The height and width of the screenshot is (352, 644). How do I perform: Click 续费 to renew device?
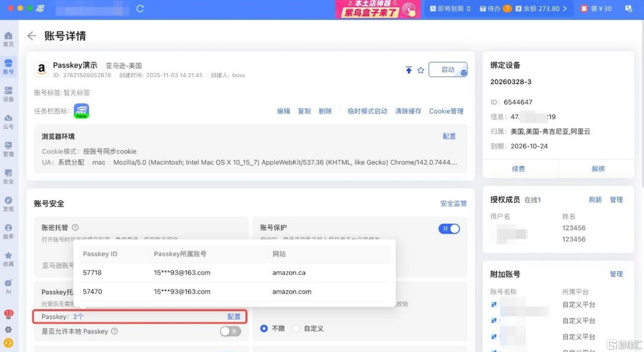(x=518, y=169)
